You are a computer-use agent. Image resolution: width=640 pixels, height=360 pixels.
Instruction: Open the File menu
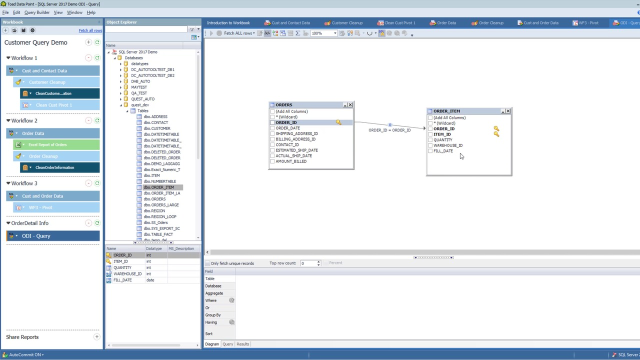click(x=5, y=13)
